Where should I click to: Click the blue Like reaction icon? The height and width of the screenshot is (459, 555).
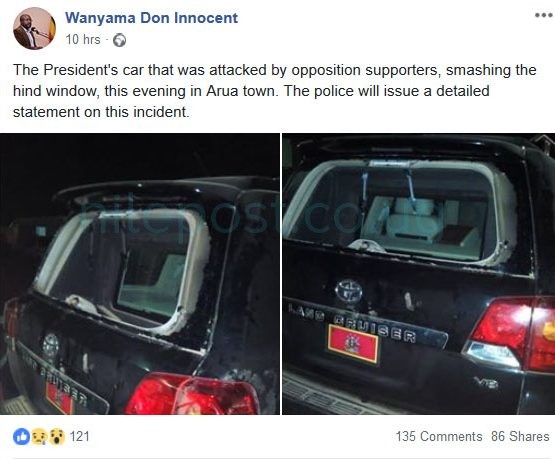click(x=22, y=437)
